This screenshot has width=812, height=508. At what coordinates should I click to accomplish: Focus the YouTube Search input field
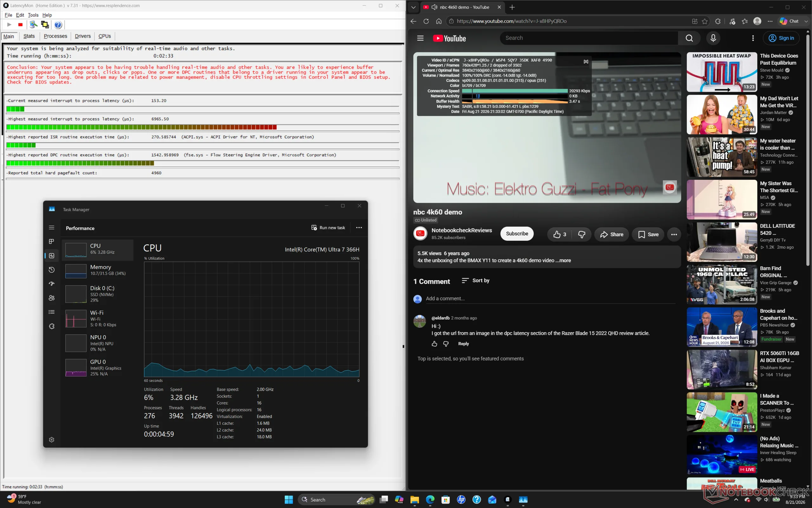589,38
